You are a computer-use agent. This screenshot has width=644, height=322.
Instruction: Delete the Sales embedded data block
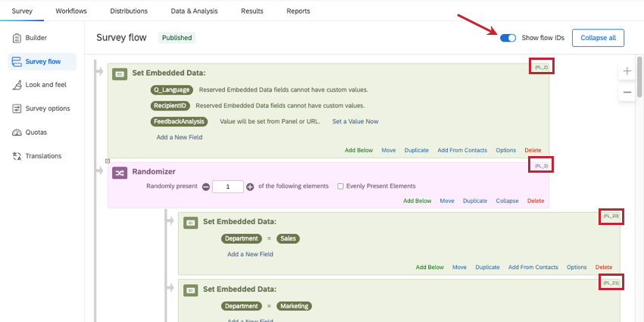pyautogui.click(x=604, y=267)
